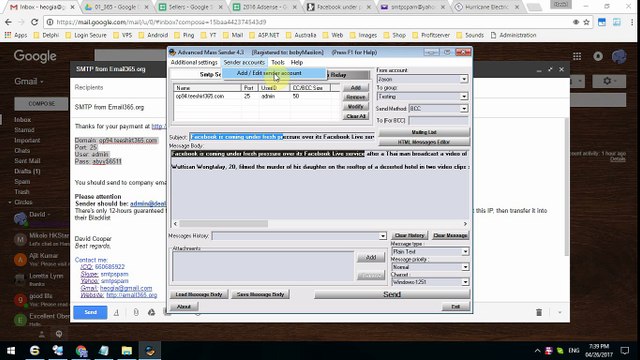Open the Message priority dropdown
The width and height of the screenshot is (640, 360).
pos(465,267)
